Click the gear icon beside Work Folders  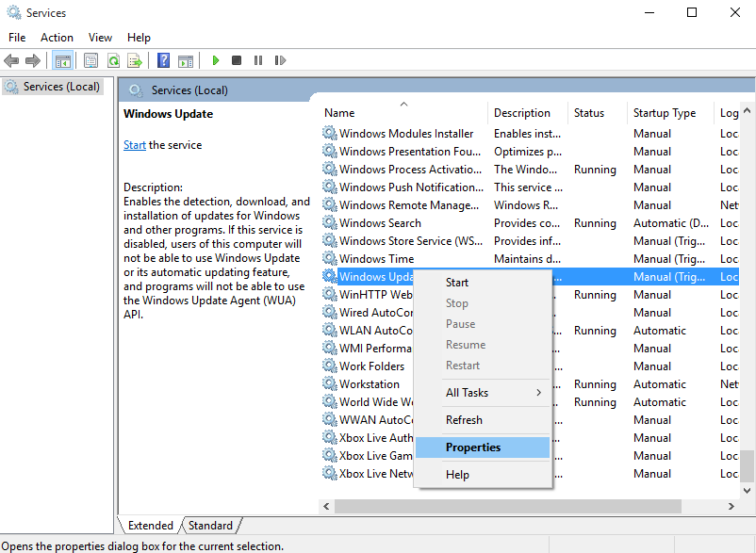(x=330, y=366)
